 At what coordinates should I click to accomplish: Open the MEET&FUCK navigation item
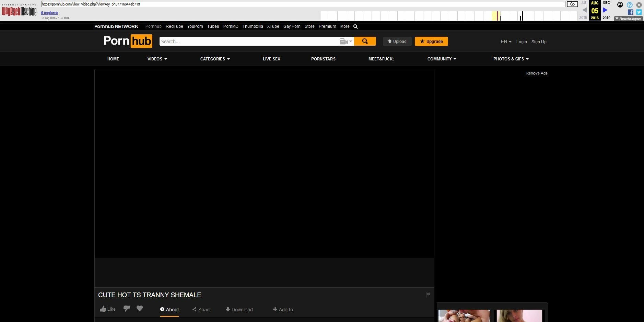(381, 59)
